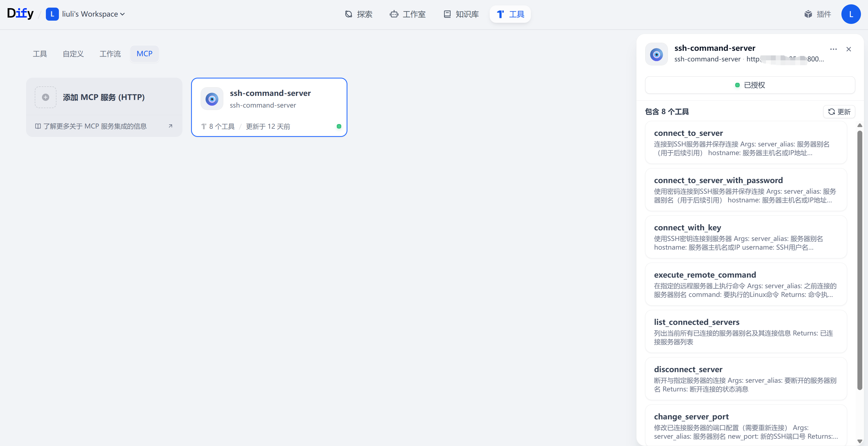Open 了解更多关于 MCP 服务集成的信息 link
Screen dimensions: 868x446
pyautogui.click(x=95, y=126)
